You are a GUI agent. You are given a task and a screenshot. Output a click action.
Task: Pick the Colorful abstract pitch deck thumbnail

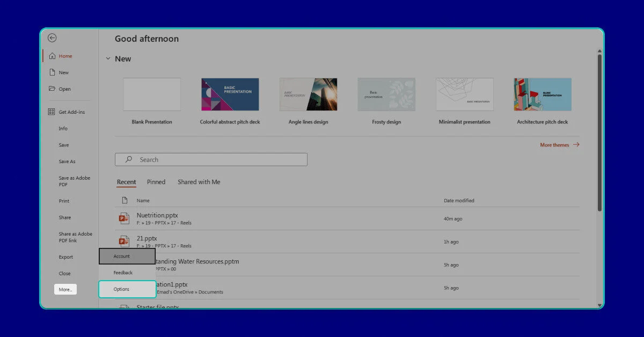[x=230, y=94]
